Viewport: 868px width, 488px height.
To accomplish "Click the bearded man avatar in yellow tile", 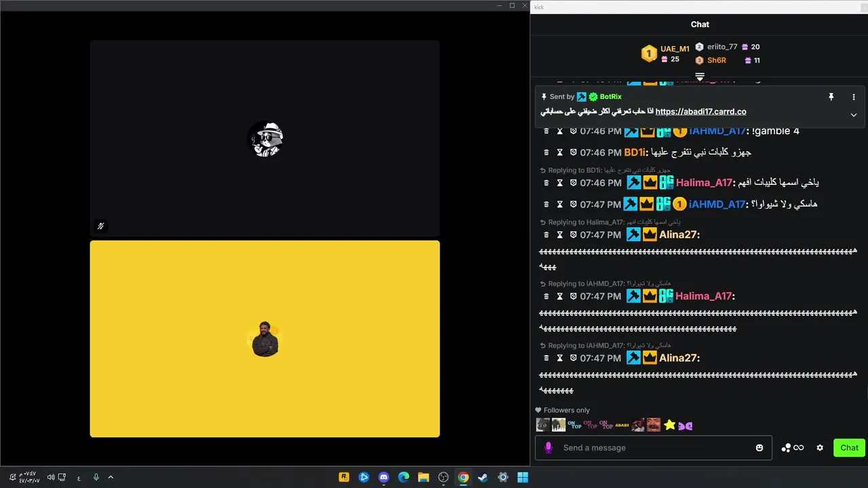I will tap(265, 339).
